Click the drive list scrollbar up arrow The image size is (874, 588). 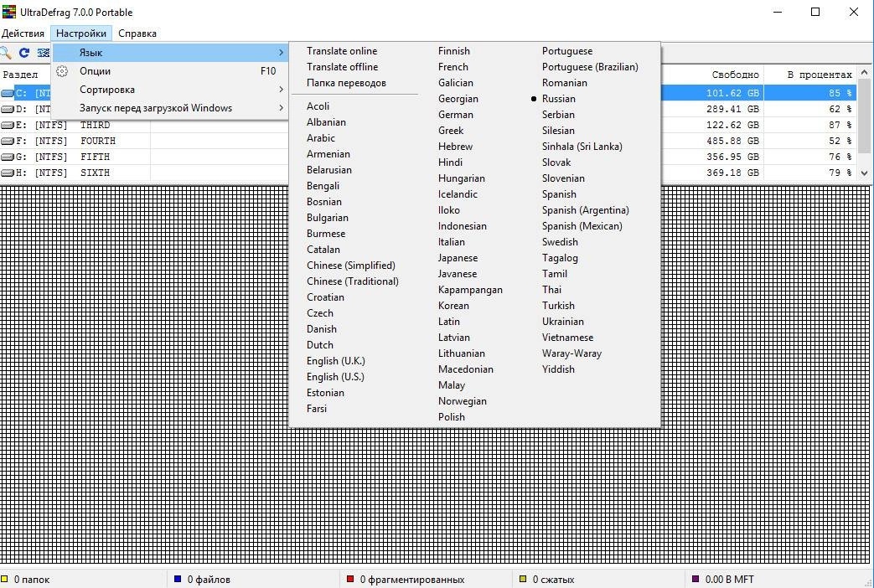[865, 73]
